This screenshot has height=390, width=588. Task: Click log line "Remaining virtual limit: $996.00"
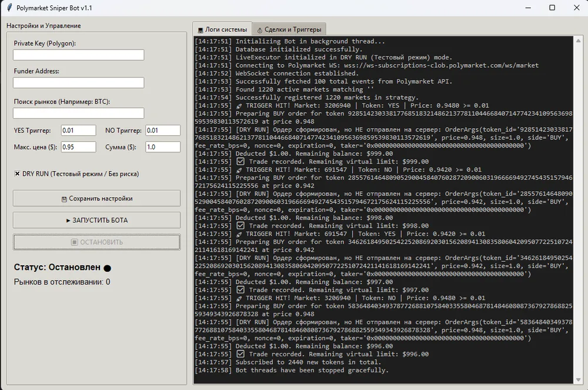click(312, 354)
